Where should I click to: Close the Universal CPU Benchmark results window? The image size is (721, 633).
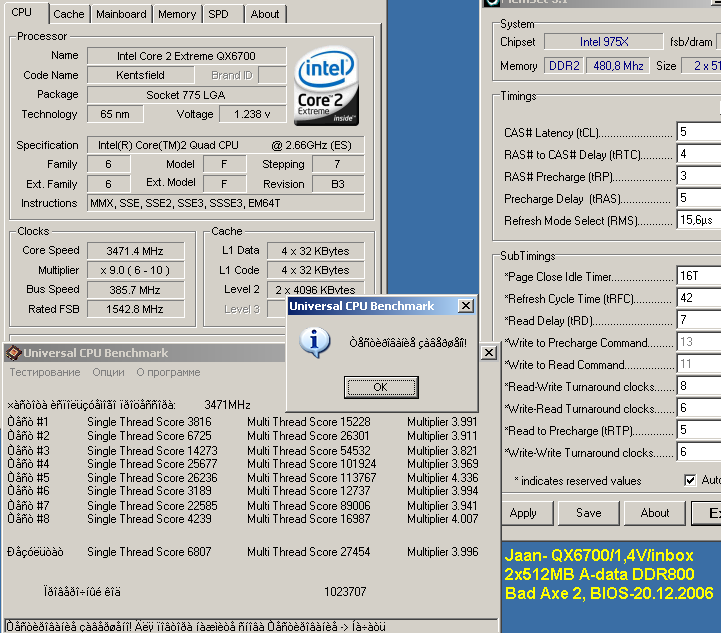[489, 353]
